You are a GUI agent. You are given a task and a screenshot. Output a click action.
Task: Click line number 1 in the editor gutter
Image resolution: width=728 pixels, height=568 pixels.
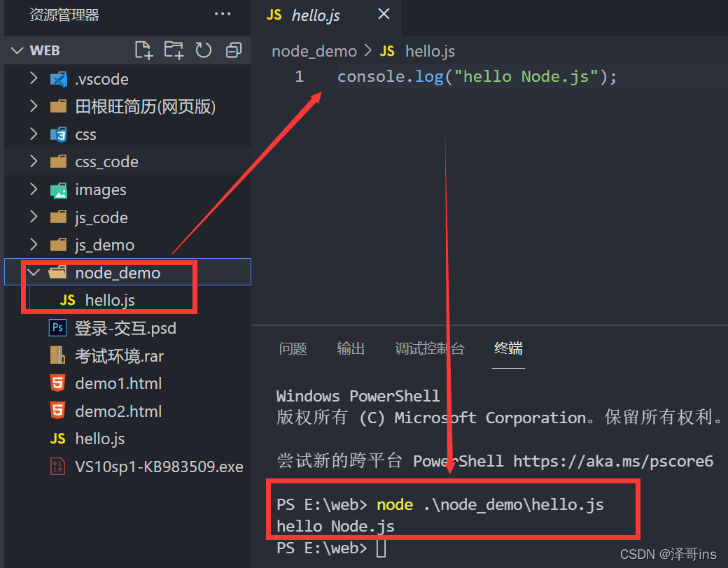tap(300, 76)
